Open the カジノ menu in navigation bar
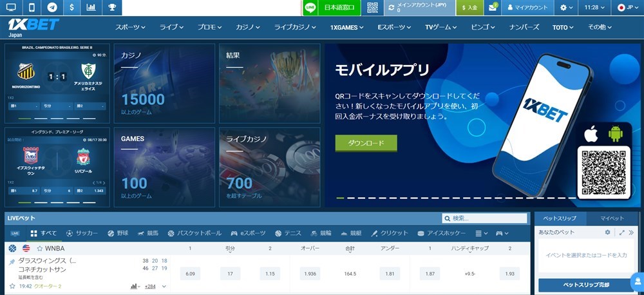The height and width of the screenshot is (295, 644). pos(248,28)
